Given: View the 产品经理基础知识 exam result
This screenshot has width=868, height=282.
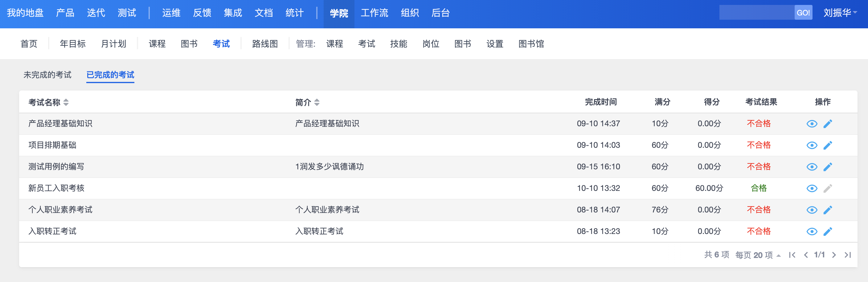Looking at the screenshot, I should click(812, 124).
